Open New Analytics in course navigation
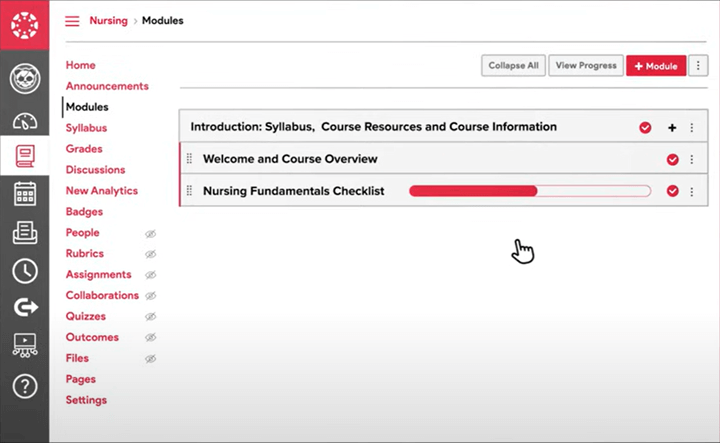The height and width of the screenshot is (443, 720). tap(101, 191)
